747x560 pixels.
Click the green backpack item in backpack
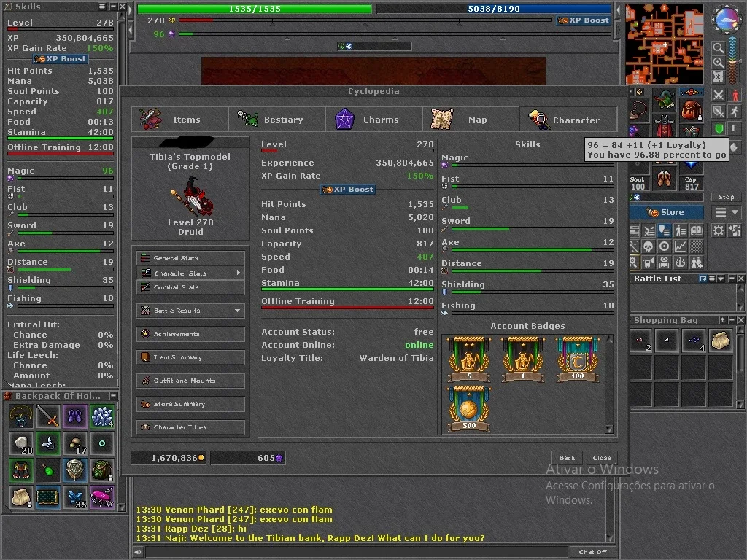(102, 470)
